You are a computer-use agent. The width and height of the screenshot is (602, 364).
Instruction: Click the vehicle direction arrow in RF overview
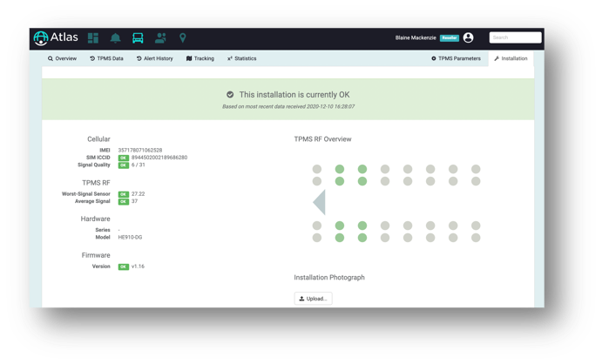tap(320, 202)
